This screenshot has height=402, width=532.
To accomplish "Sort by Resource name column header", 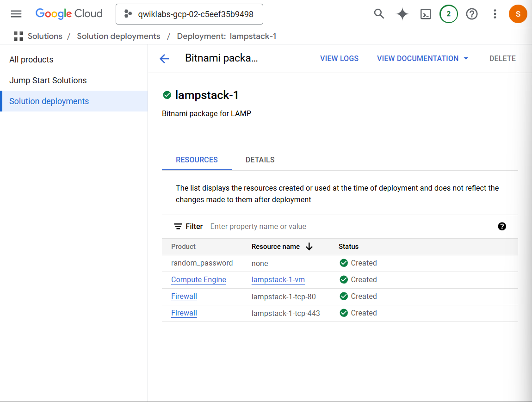I will [276, 247].
